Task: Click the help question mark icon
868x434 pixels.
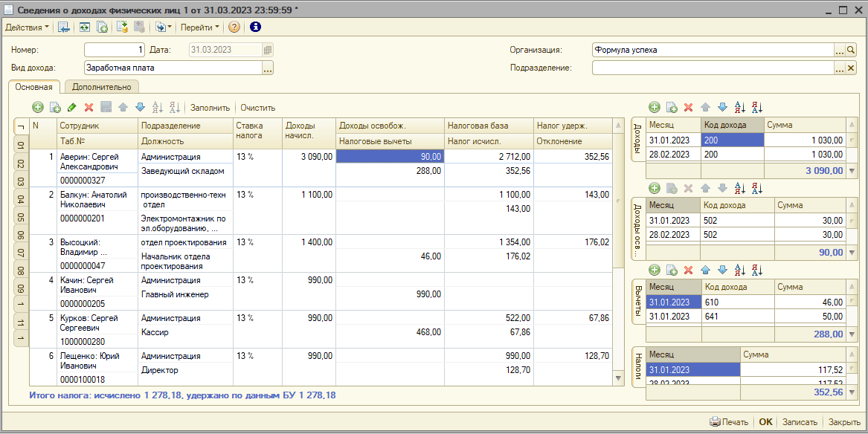Action: (x=234, y=27)
